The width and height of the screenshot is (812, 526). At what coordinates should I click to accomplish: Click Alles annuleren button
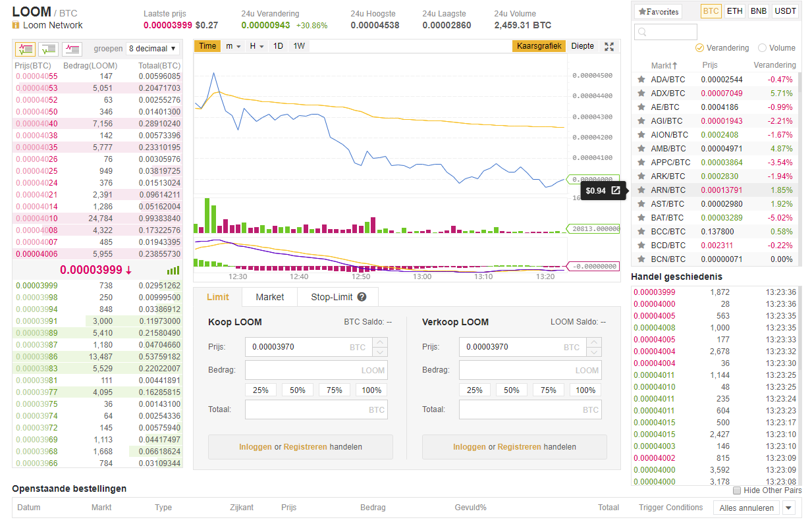coord(746,508)
